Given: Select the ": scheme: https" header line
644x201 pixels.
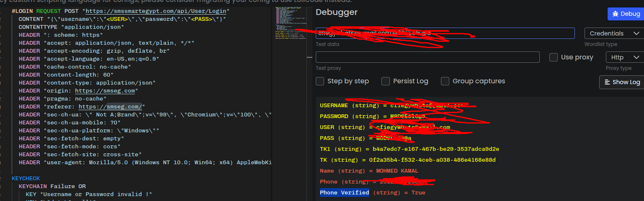Looking at the screenshot, I should [61, 35].
